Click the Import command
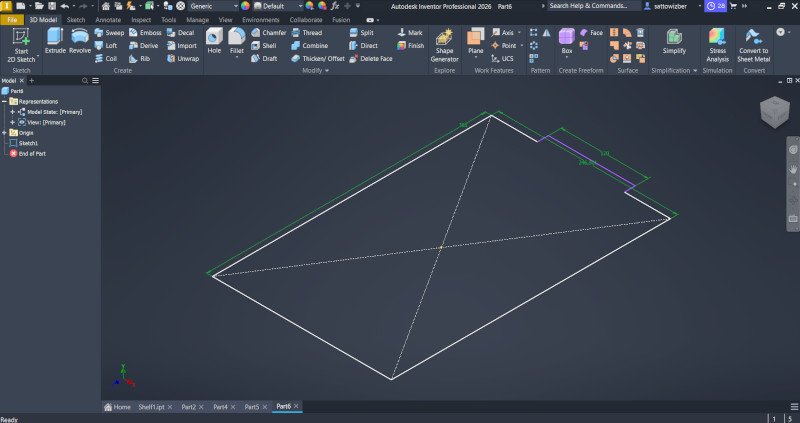 (182, 45)
